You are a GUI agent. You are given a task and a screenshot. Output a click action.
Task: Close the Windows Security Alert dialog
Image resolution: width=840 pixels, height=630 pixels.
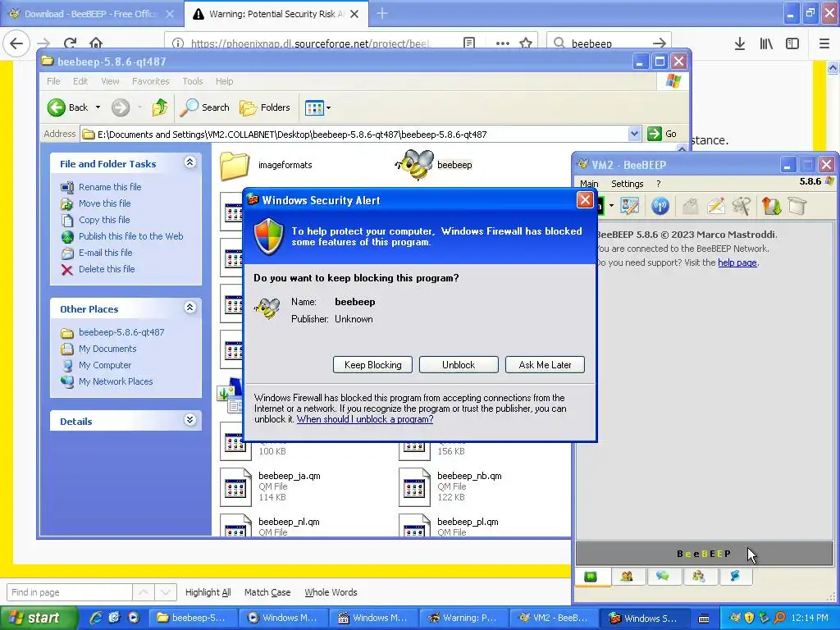pos(584,200)
